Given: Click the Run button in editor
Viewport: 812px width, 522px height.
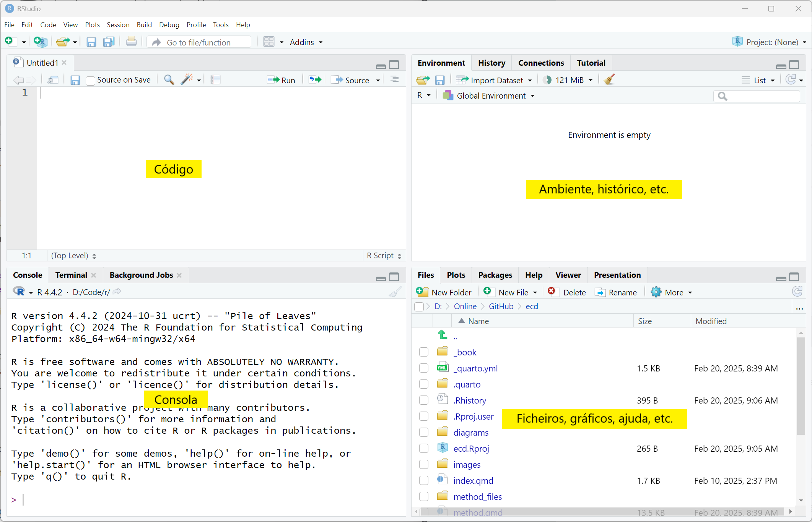Looking at the screenshot, I should click(x=282, y=80).
